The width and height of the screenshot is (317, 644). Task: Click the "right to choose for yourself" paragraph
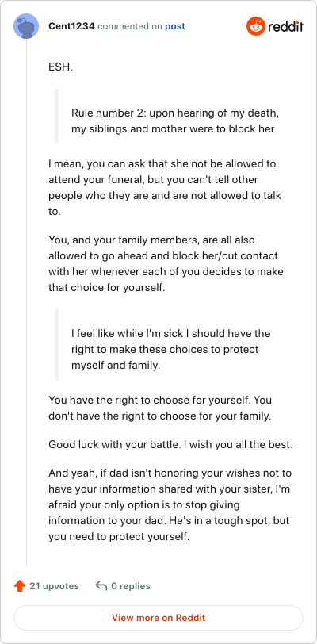click(x=160, y=408)
